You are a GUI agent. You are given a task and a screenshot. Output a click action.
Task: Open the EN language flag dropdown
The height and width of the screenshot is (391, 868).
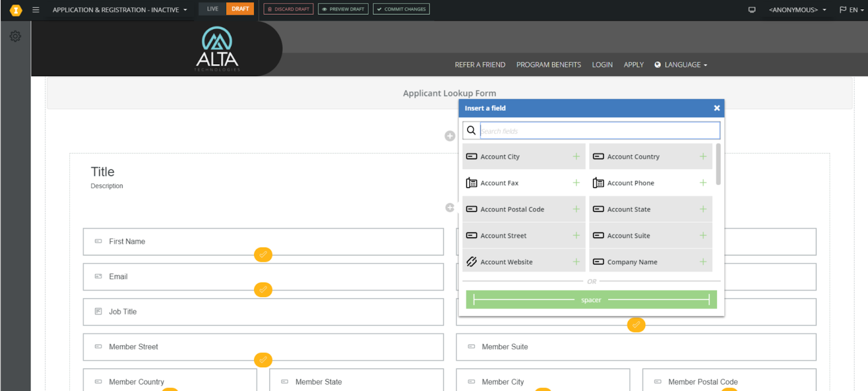coord(851,10)
